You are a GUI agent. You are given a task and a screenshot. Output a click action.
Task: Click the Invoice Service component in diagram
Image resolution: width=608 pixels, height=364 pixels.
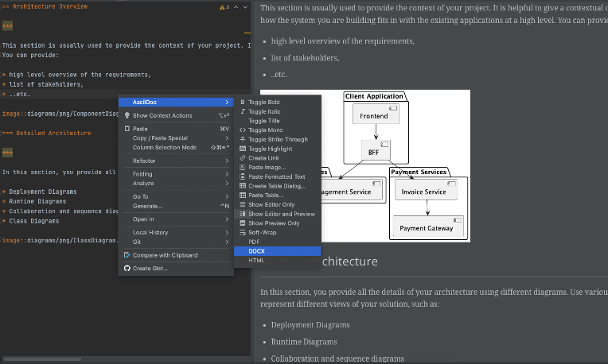[x=426, y=191]
